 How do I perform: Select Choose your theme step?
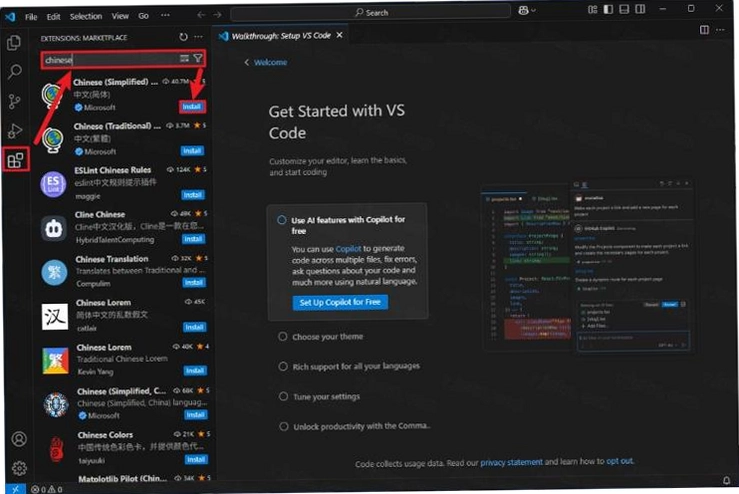328,337
